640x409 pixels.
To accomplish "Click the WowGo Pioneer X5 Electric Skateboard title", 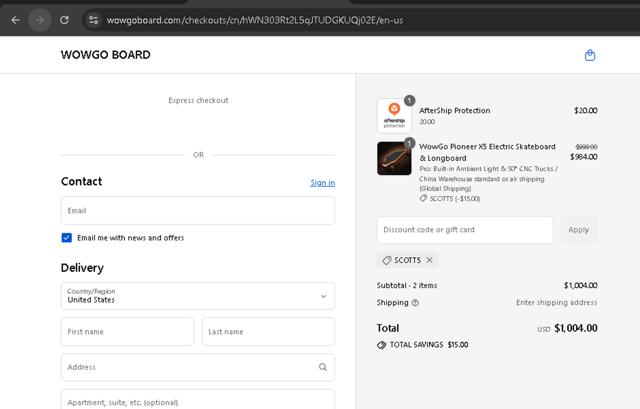I will coord(487,152).
